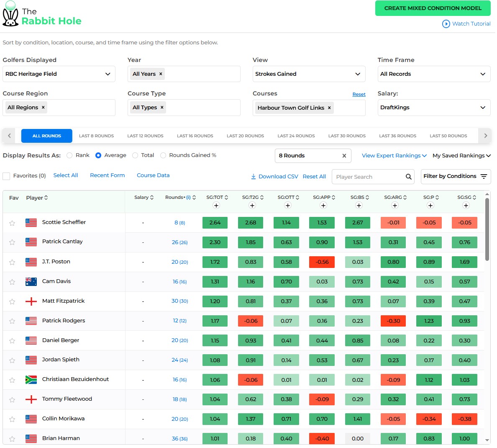Image resolution: width=497 pixels, height=448 pixels.
Task: Open Golfers Displayed dropdown
Action: (x=59, y=74)
